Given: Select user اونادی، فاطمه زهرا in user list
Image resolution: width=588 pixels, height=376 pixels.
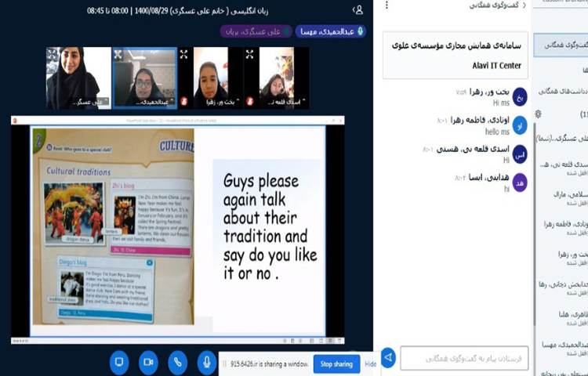Looking at the screenshot, I should [x=565, y=228].
